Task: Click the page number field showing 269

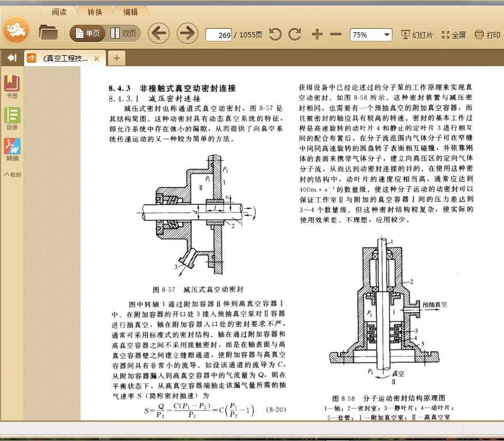Action: click(x=219, y=34)
